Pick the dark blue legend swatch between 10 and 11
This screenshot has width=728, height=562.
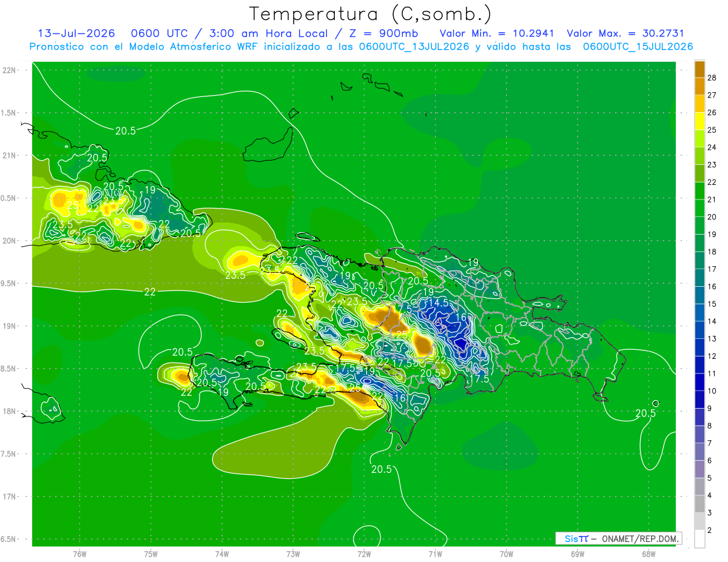point(699,383)
